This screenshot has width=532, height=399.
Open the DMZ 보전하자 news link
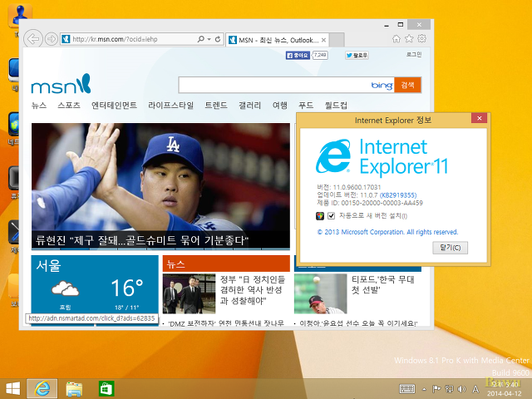[x=226, y=323]
